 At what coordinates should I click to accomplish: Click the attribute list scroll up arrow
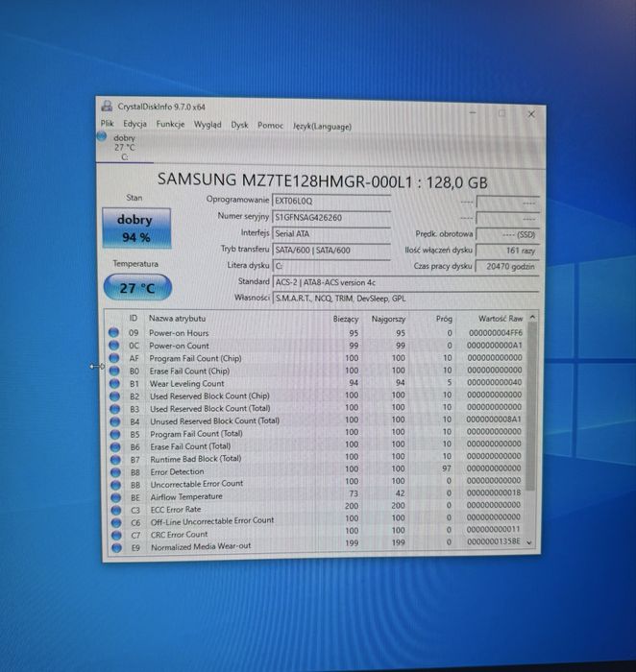(532, 317)
